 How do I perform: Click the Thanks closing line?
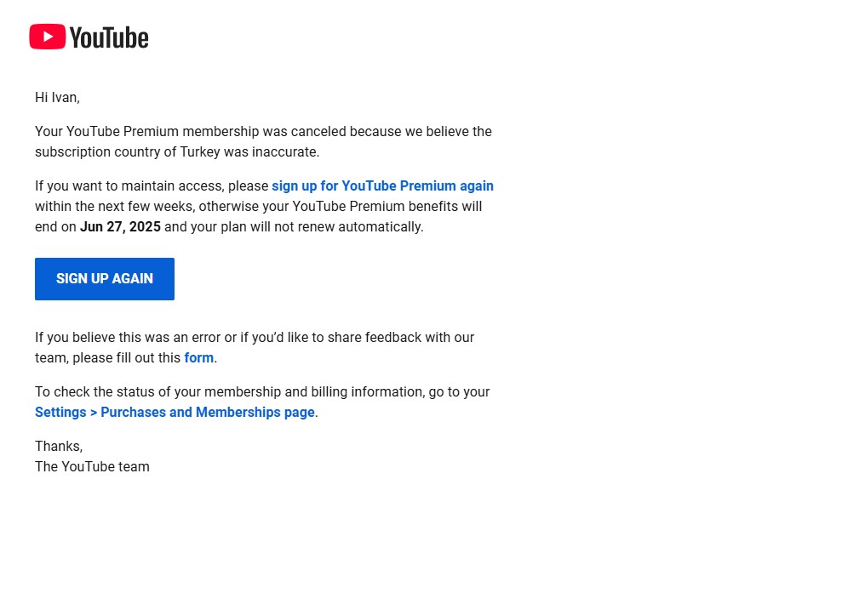(59, 447)
